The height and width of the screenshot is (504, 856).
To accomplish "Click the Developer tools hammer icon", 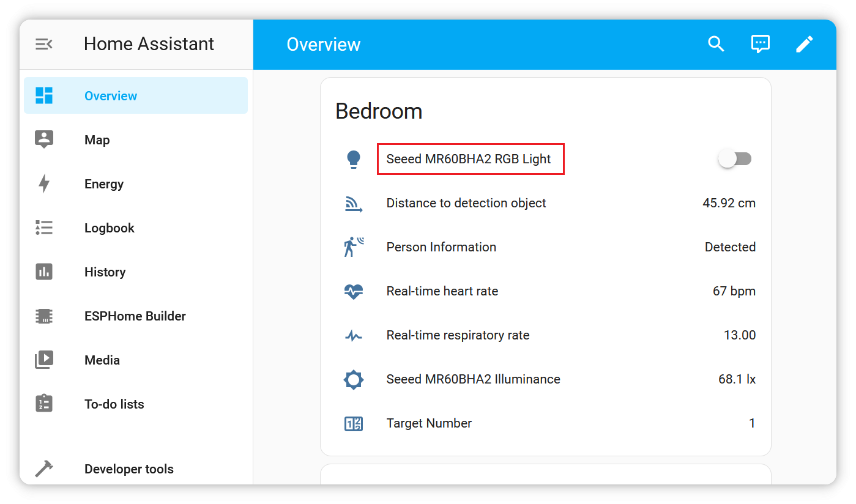I will tap(44, 469).
